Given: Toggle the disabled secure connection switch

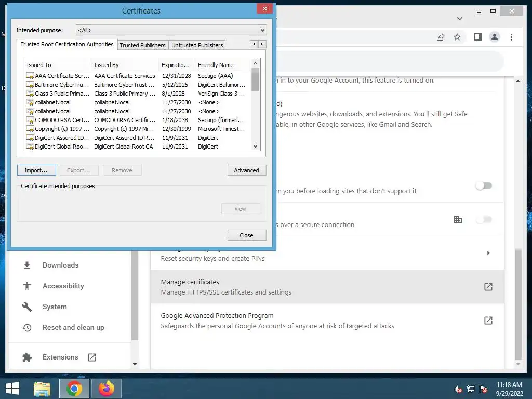Looking at the screenshot, I should click(484, 220).
